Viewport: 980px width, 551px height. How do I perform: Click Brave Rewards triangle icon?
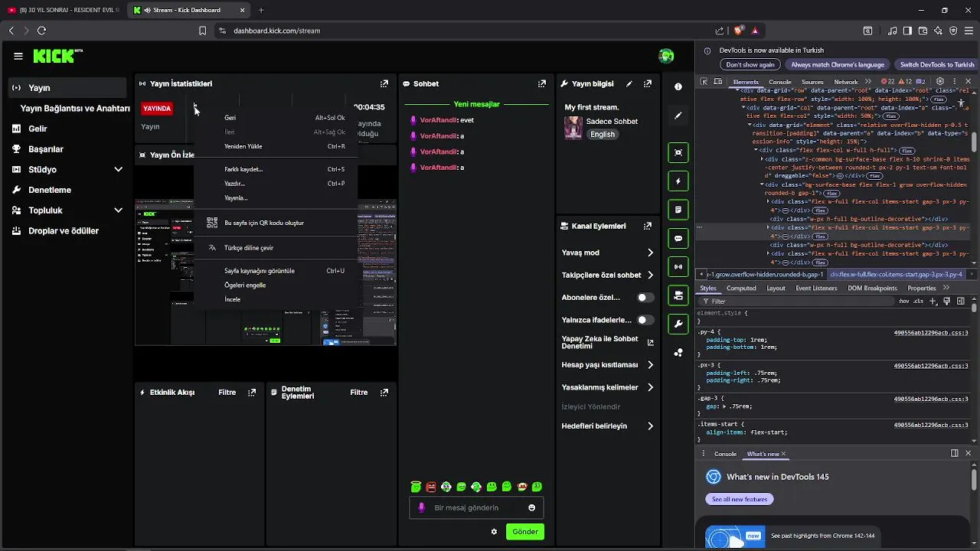755,31
